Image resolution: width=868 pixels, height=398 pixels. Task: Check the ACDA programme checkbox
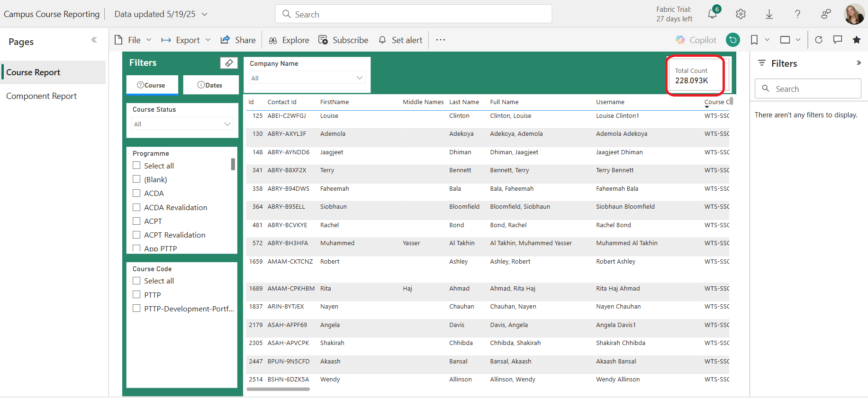(x=137, y=193)
